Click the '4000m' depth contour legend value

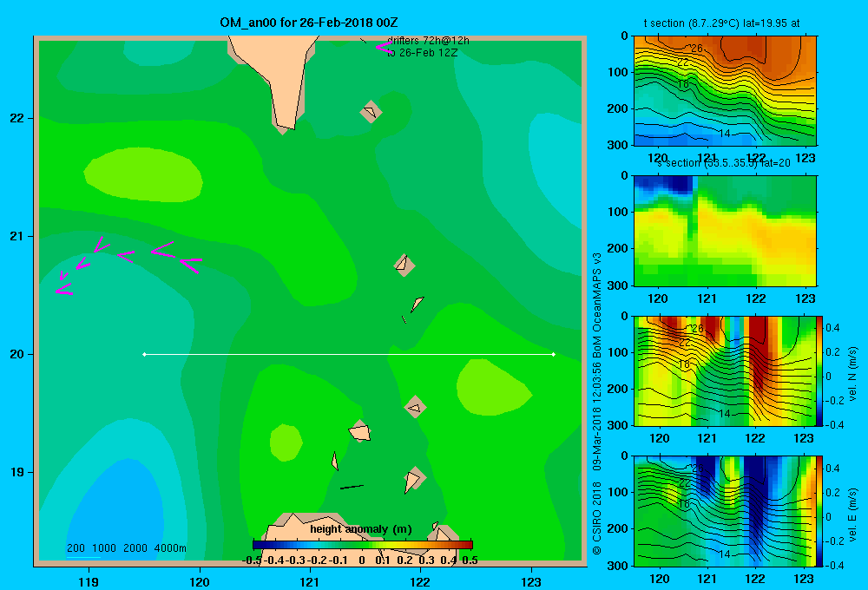(170, 548)
